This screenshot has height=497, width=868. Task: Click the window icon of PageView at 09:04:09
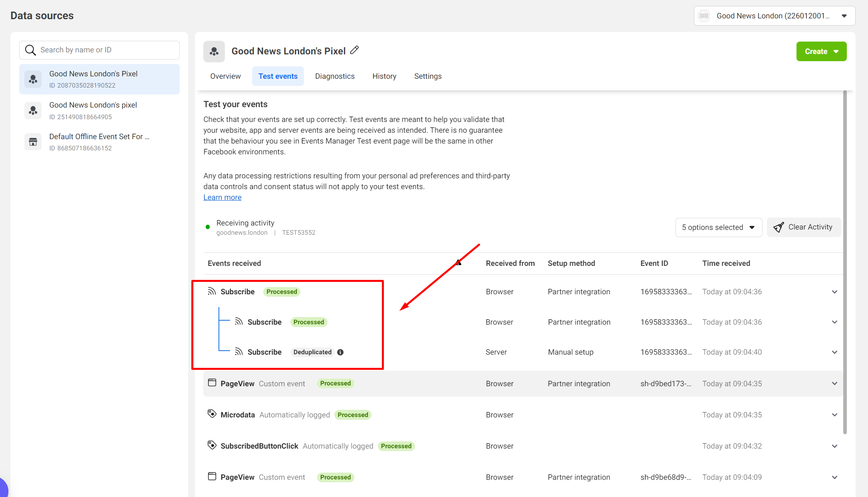click(x=212, y=477)
